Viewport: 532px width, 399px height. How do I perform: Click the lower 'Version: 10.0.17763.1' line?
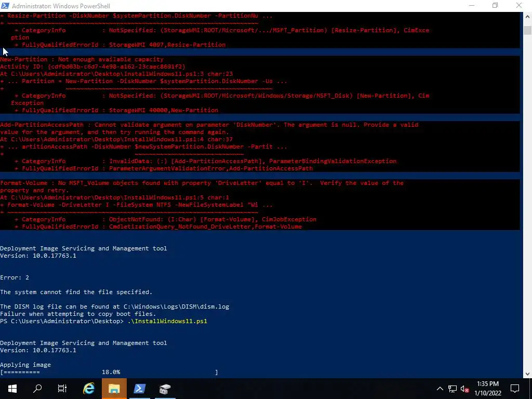pos(38,351)
